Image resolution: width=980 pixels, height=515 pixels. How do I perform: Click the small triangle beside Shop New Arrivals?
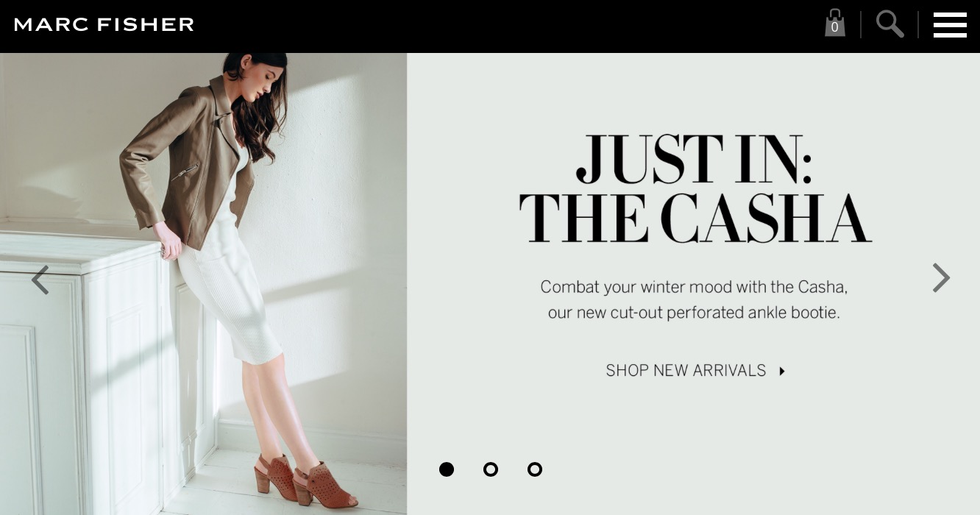click(x=781, y=372)
